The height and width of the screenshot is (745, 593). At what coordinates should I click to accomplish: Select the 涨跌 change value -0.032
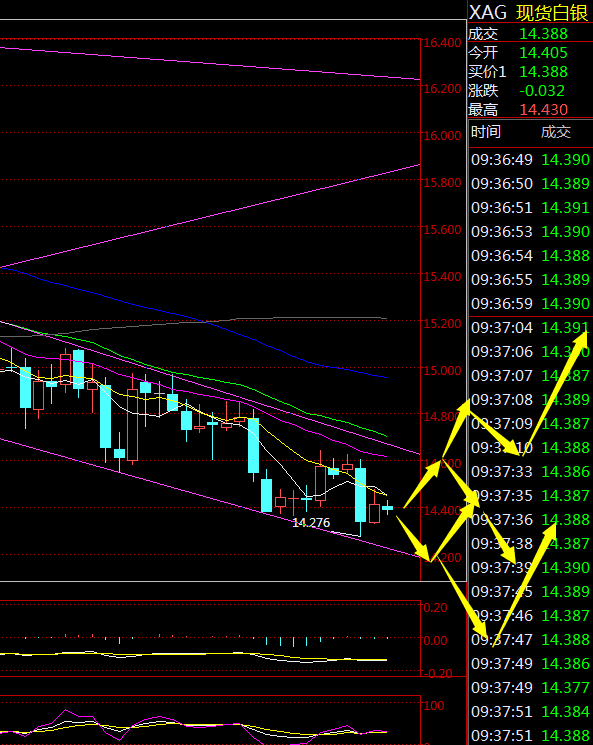pos(542,91)
